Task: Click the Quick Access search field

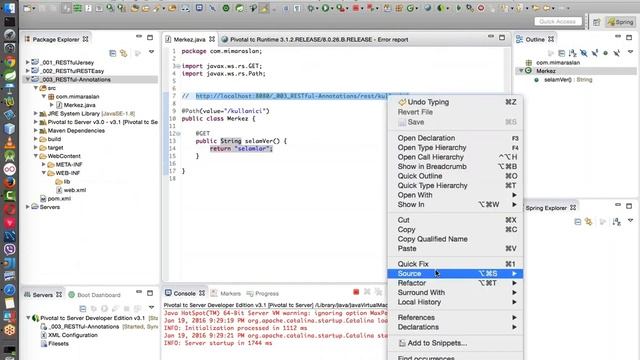Action: 558,21
